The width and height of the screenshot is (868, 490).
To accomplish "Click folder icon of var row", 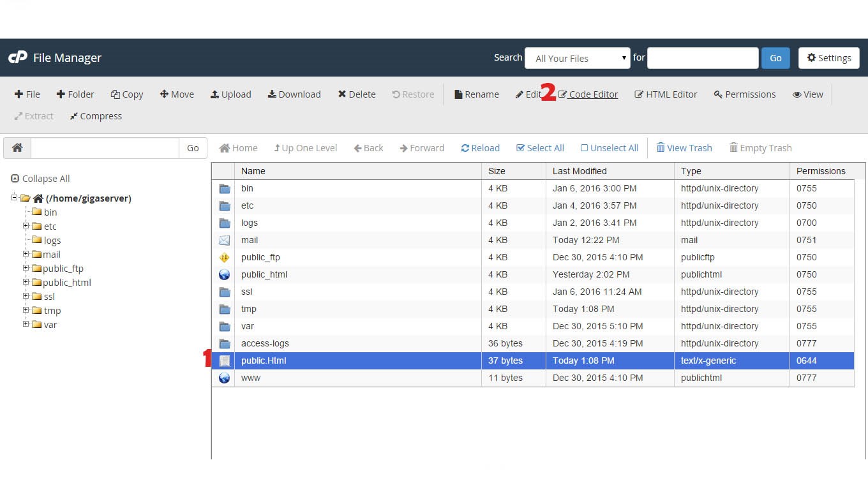I will 224,326.
